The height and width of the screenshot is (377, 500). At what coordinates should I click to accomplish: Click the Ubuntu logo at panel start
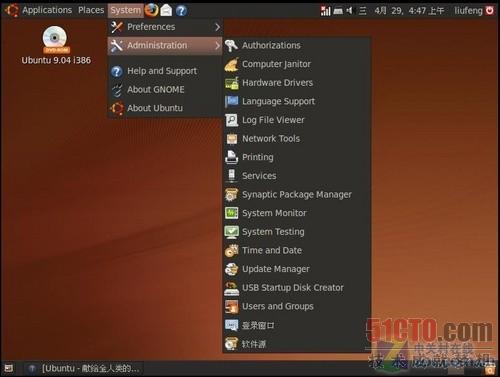click(x=11, y=10)
